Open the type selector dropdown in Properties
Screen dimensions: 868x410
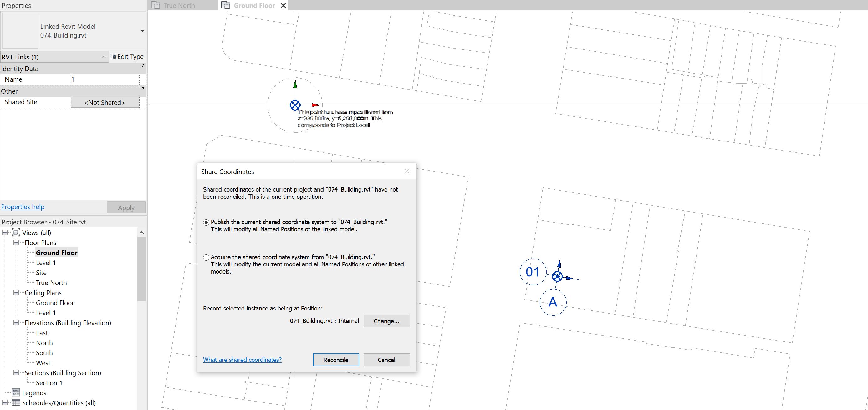(x=143, y=30)
